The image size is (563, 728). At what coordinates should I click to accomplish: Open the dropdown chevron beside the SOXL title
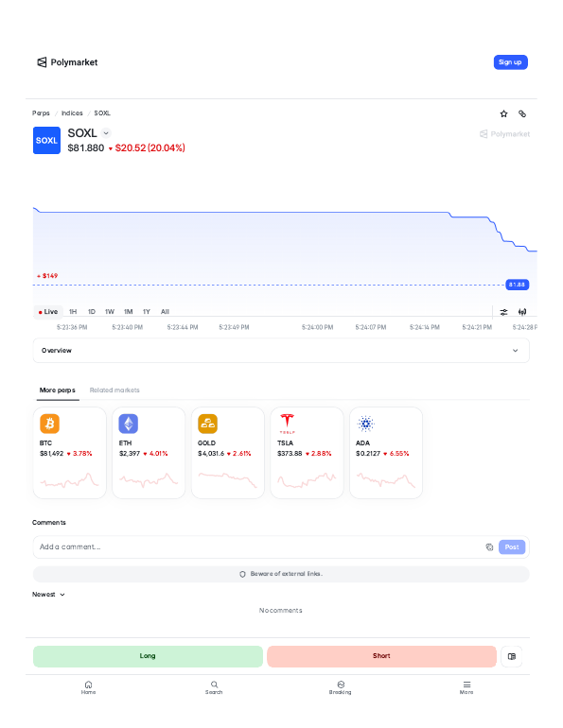pyautogui.click(x=106, y=133)
